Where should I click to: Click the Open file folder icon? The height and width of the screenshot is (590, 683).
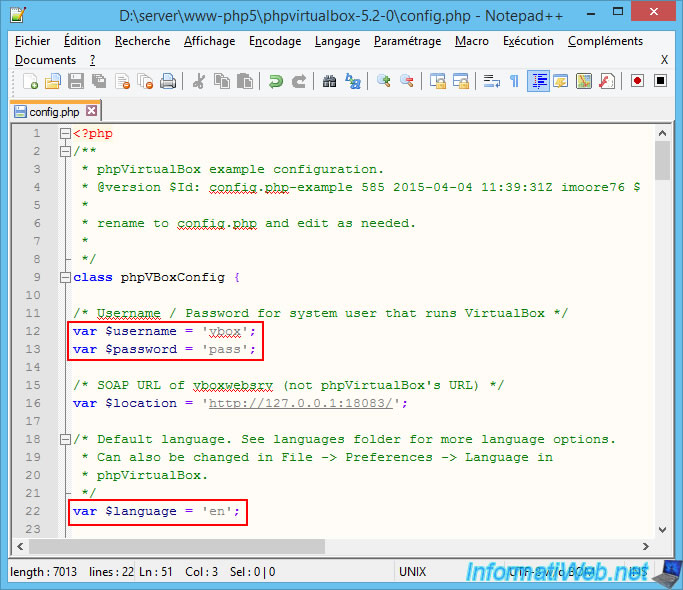pos(54,81)
